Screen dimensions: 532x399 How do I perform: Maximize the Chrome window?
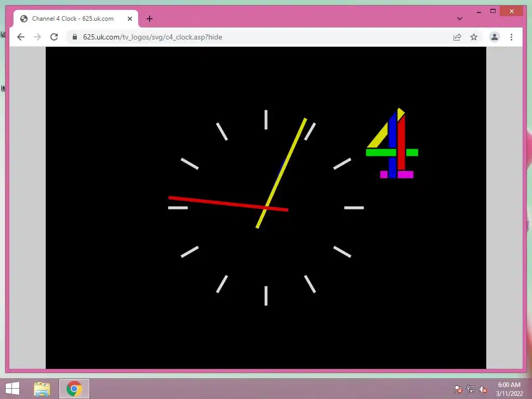pos(493,11)
